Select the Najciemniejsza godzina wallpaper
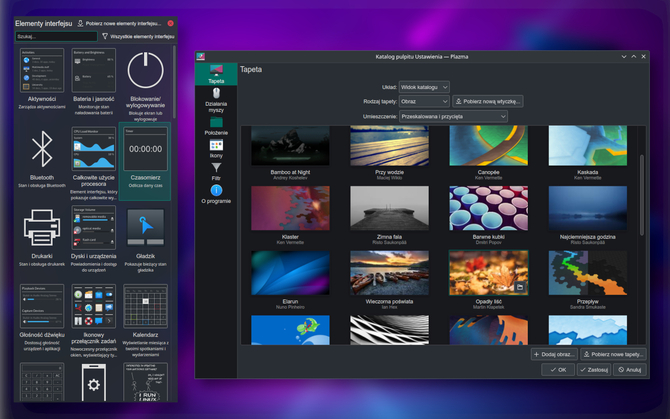This screenshot has width=670, height=419. pyautogui.click(x=588, y=208)
